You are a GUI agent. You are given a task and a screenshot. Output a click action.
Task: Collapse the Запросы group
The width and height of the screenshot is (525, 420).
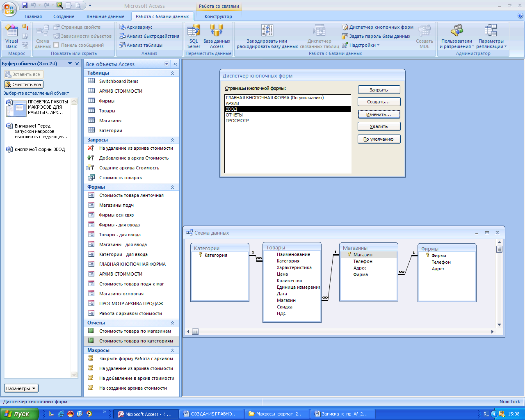pos(172,140)
